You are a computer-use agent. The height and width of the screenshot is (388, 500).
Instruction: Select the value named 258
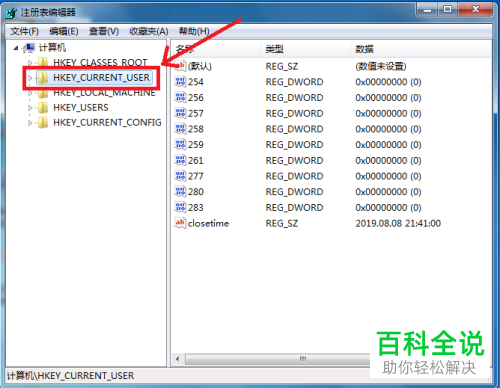point(196,129)
